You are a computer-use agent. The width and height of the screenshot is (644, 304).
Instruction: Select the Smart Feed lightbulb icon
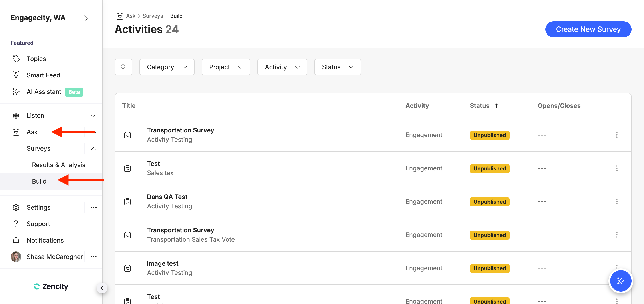[x=16, y=75]
